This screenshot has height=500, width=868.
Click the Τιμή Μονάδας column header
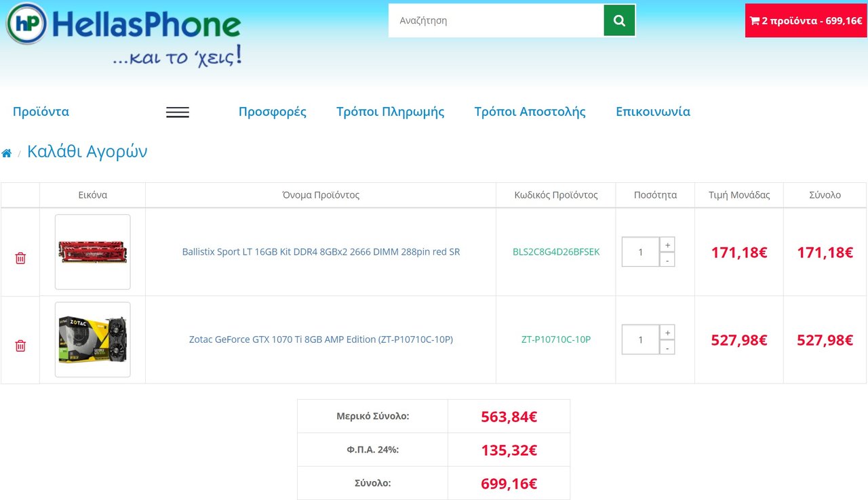tap(739, 195)
